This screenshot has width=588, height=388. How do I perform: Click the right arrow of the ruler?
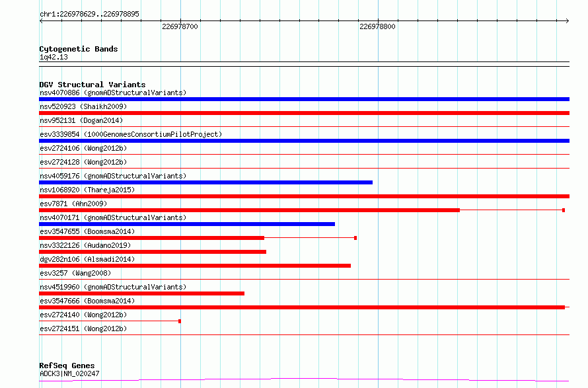pos(568,20)
